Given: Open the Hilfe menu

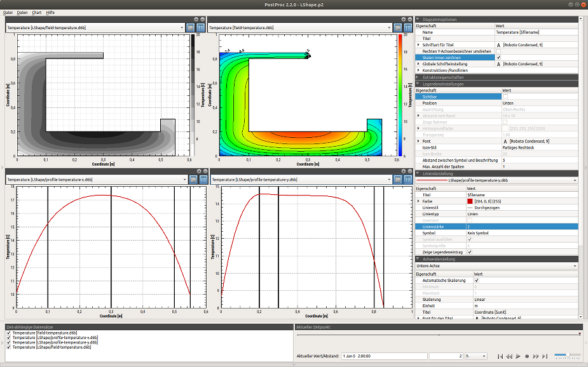Looking at the screenshot, I should click(50, 12).
